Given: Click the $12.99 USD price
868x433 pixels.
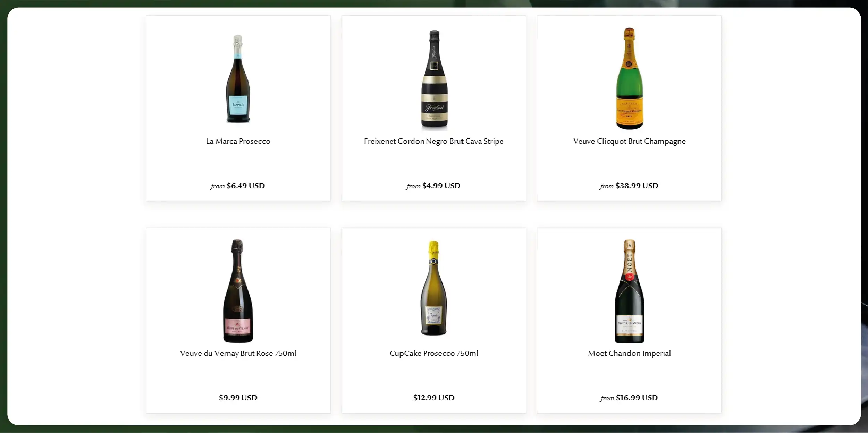Looking at the screenshot, I should click(433, 398).
